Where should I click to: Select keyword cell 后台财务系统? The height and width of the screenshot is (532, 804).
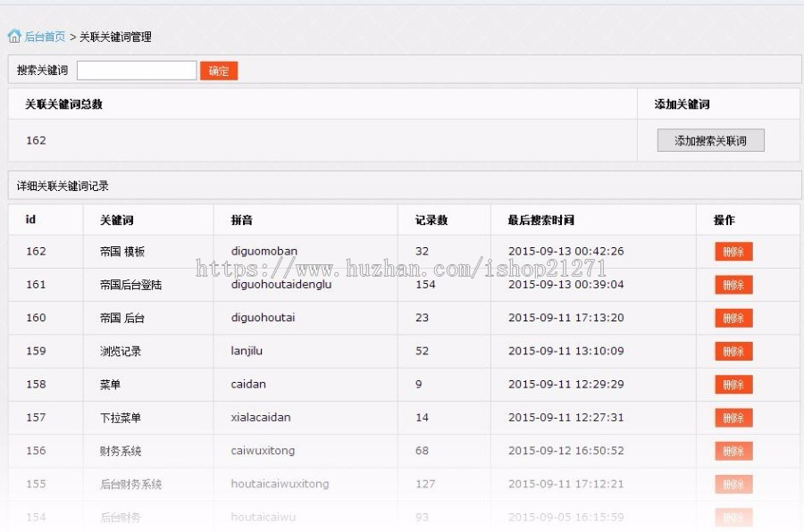(130, 484)
